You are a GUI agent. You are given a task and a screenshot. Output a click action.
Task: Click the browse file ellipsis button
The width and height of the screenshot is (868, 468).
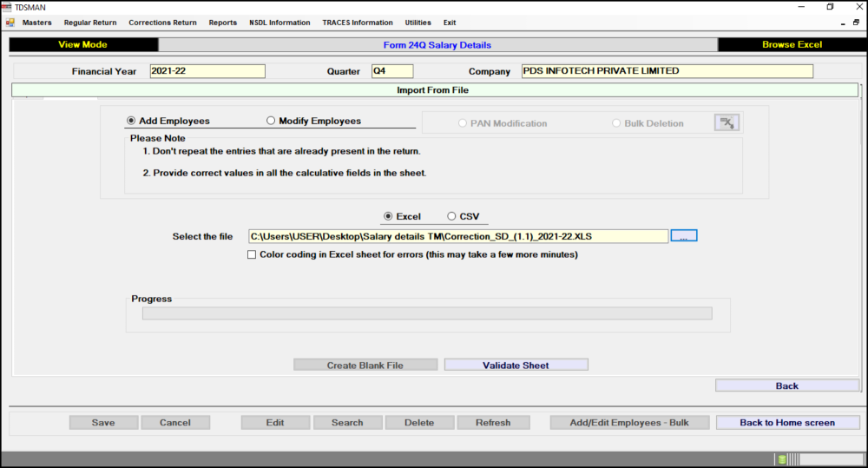[684, 236]
